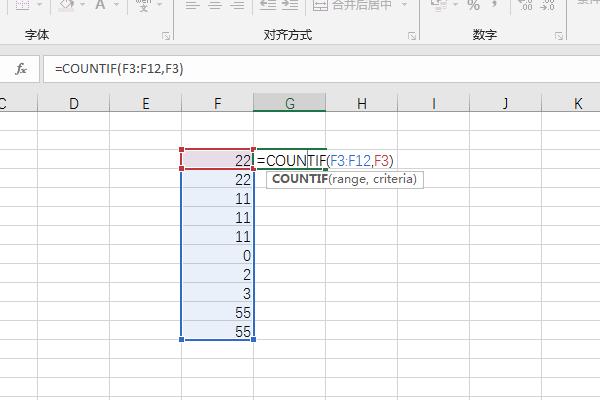Click cell F4 containing 22
Screen dimensions: 600x400
[x=217, y=178]
